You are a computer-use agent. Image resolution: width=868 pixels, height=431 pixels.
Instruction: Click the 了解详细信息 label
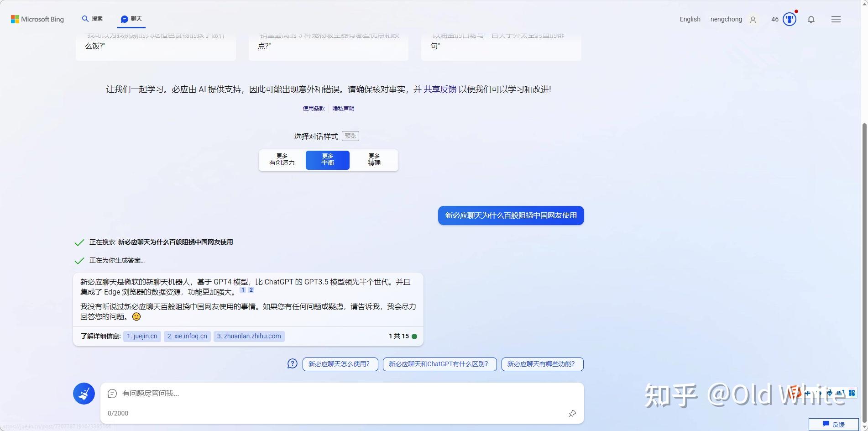pos(100,336)
